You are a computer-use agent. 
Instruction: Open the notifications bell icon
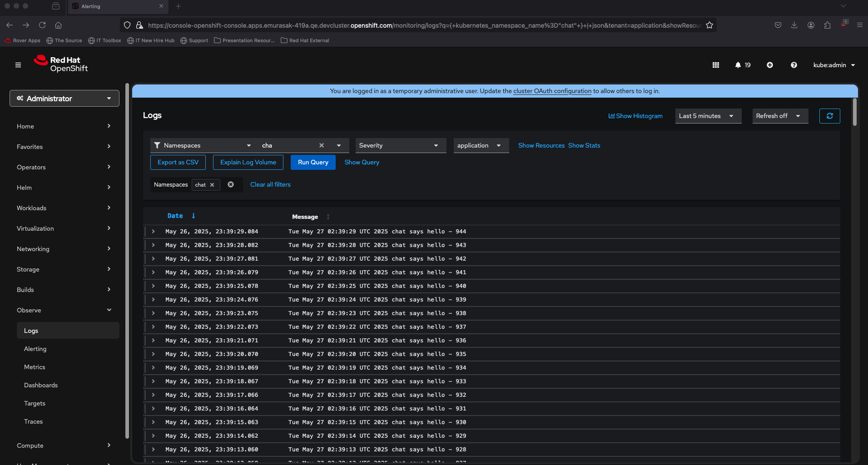(738, 65)
